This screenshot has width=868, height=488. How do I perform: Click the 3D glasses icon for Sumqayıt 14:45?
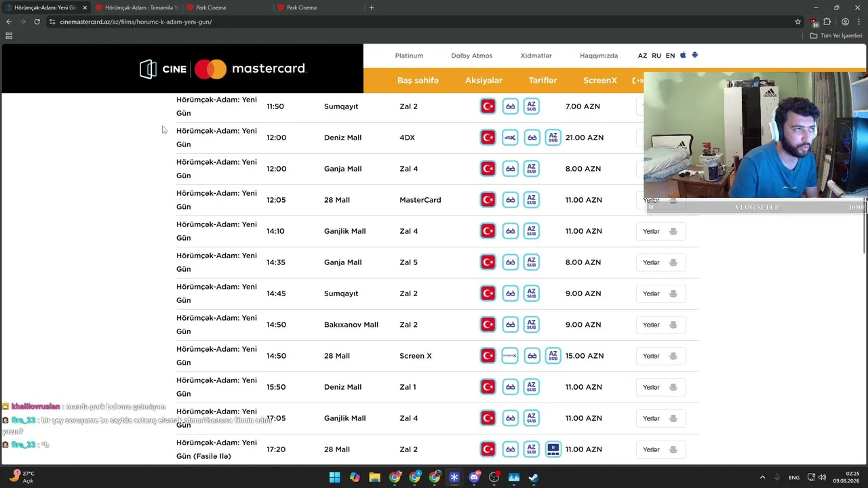point(510,293)
